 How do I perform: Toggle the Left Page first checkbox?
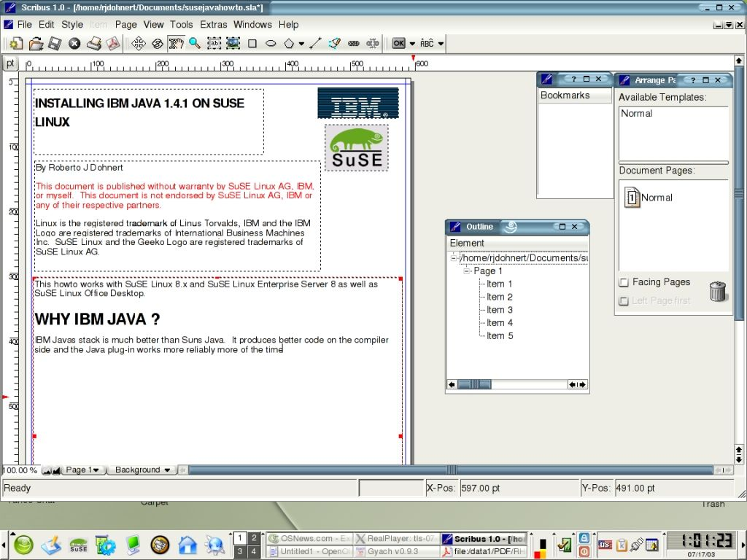coord(624,301)
